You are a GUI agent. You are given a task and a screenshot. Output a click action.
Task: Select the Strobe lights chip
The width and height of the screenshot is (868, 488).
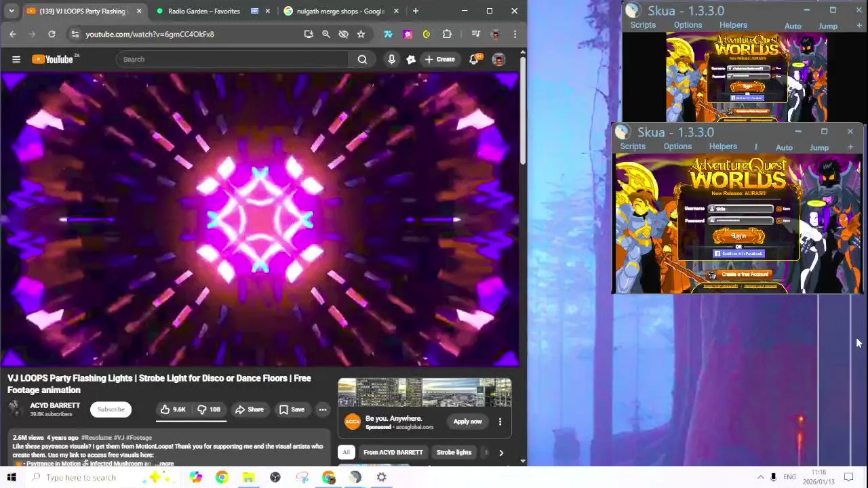point(454,453)
